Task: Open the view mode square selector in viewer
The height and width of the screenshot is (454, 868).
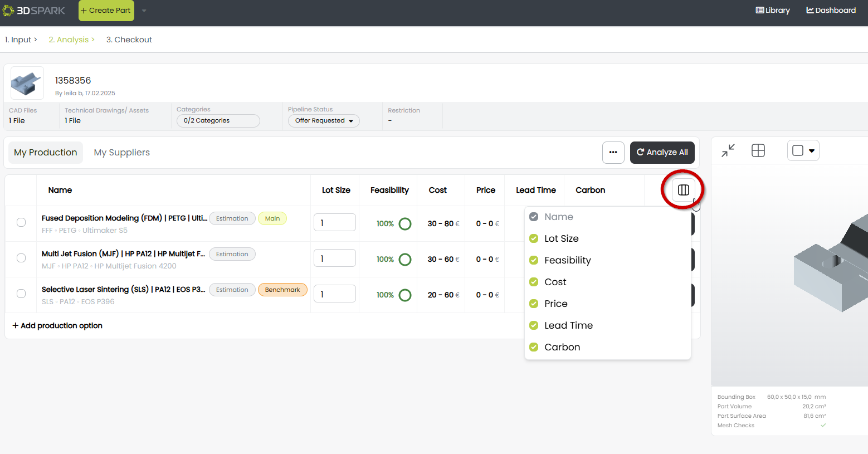Action: [x=803, y=150]
